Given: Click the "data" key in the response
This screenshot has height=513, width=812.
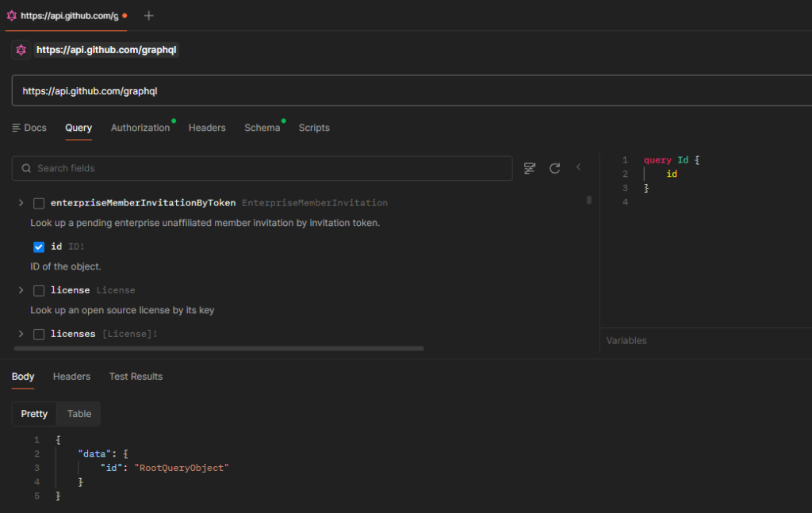Looking at the screenshot, I should click(94, 454).
